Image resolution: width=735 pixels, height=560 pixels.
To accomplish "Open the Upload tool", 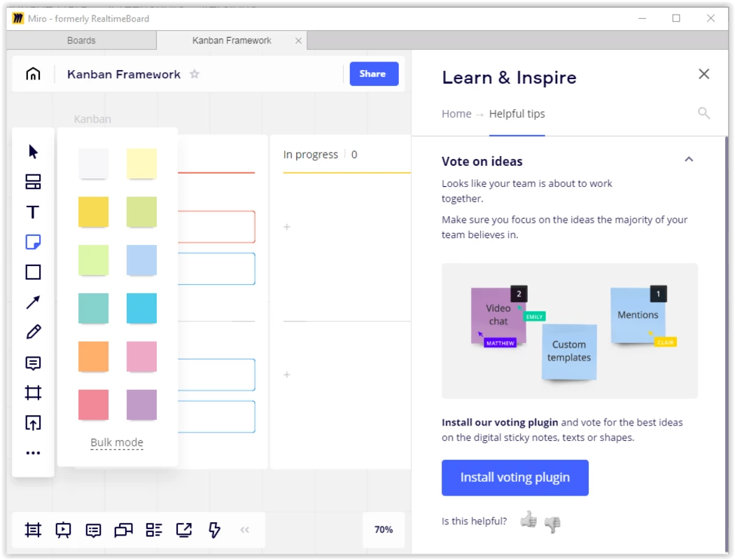I will pyautogui.click(x=33, y=423).
